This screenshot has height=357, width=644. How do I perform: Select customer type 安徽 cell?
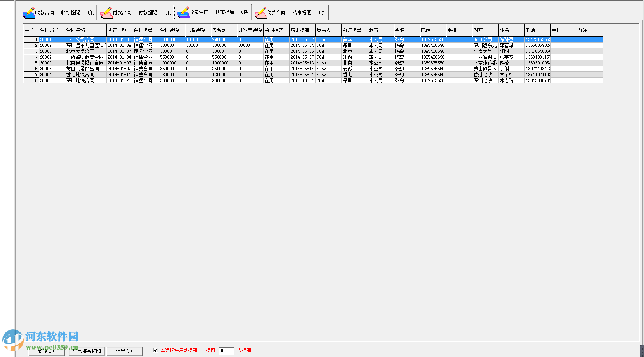[x=355, y=69]
